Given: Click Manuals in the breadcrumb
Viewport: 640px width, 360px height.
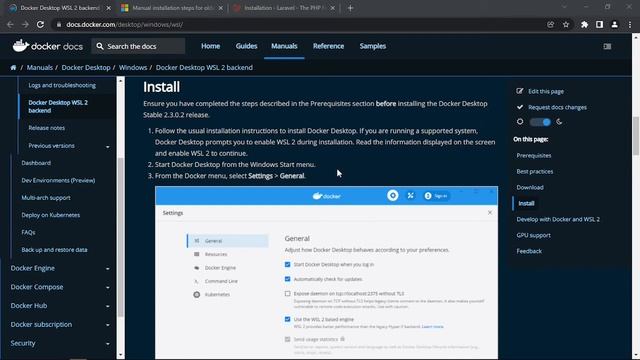Looking at the screenshot, I should pyautogui.click(x=40, y=68).
